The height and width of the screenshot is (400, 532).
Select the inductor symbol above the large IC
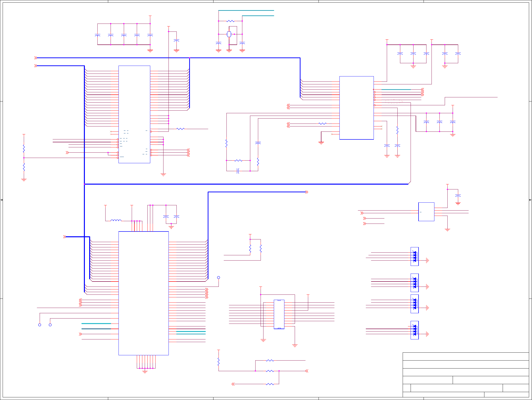(116, 220)
